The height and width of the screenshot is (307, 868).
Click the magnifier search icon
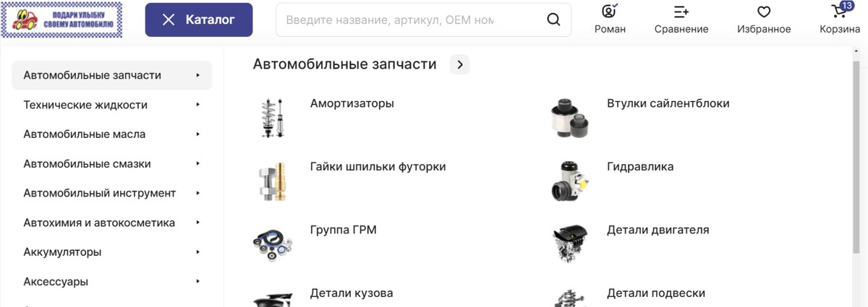coord(553,20)
